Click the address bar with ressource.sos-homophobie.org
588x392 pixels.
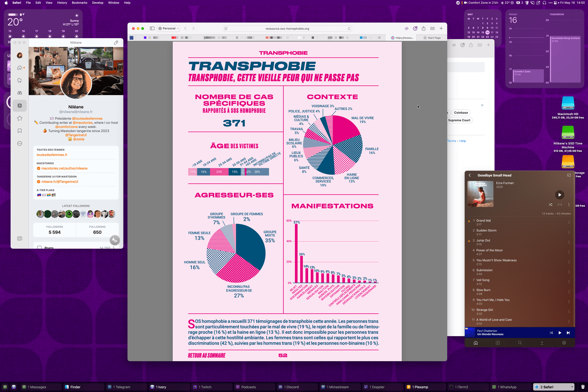(287, 28)
